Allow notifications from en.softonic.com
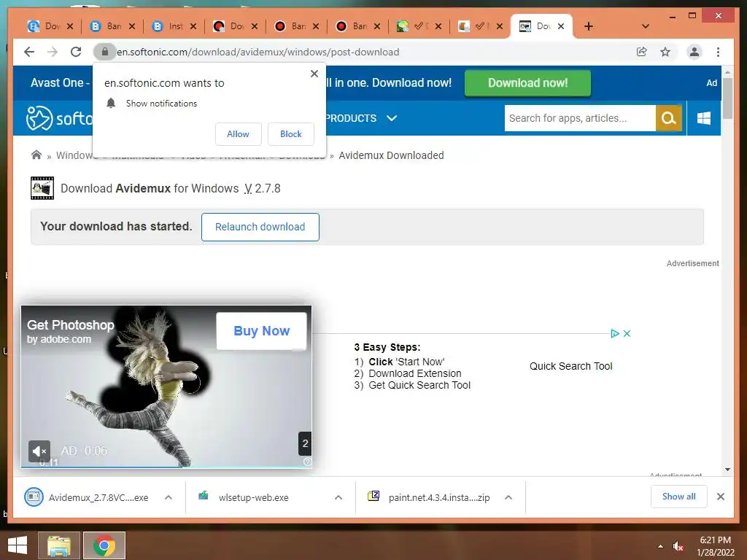Viewport: 747px width, 560px height. coord(239,134)
